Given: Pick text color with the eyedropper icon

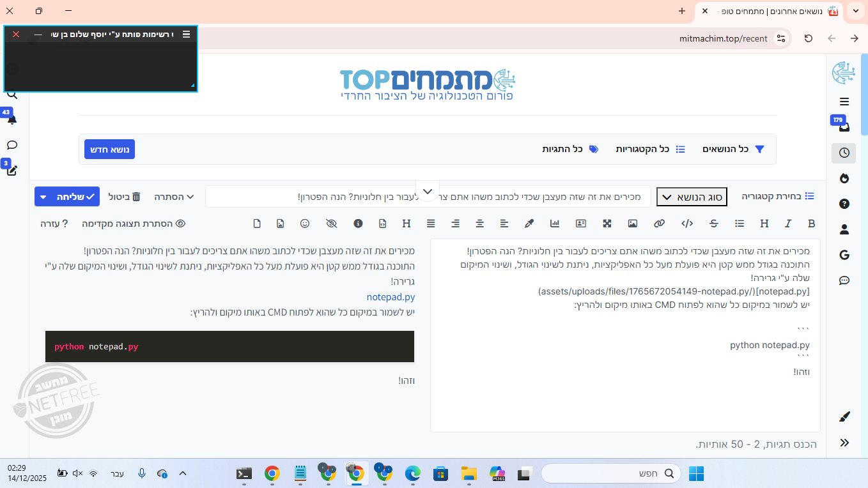Looking at the screenshot, I should (529, 224).
